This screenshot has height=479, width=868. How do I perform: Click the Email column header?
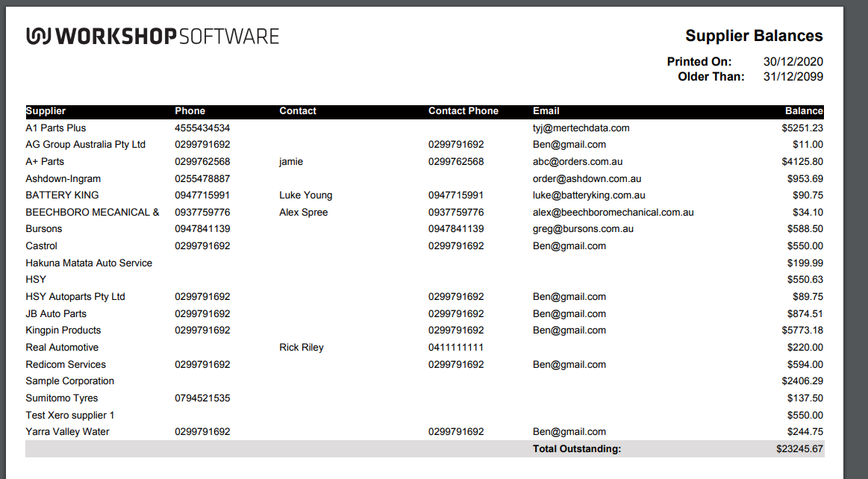point(546,110)
